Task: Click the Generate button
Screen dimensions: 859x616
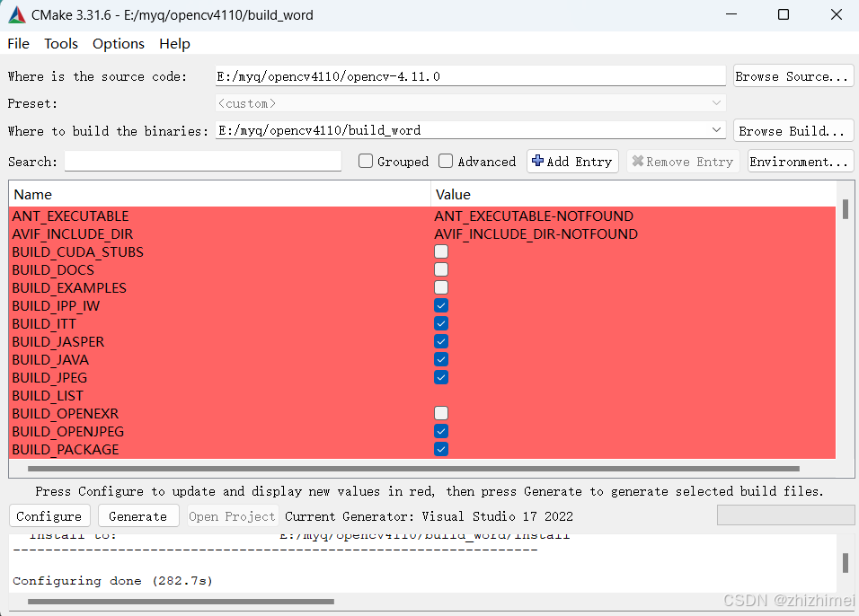Action: 138,515
